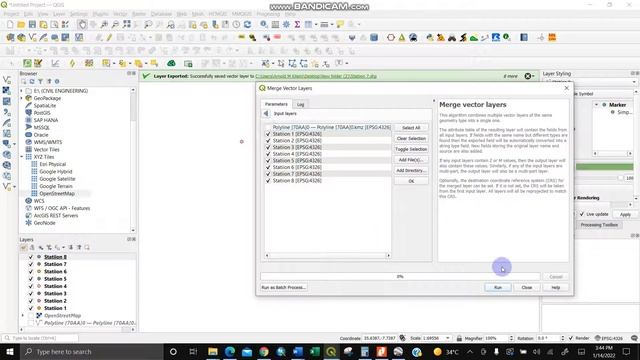Screen dimensions: 640x360
Task: Switch to the Parameters tab
Action: click(276, 104)
